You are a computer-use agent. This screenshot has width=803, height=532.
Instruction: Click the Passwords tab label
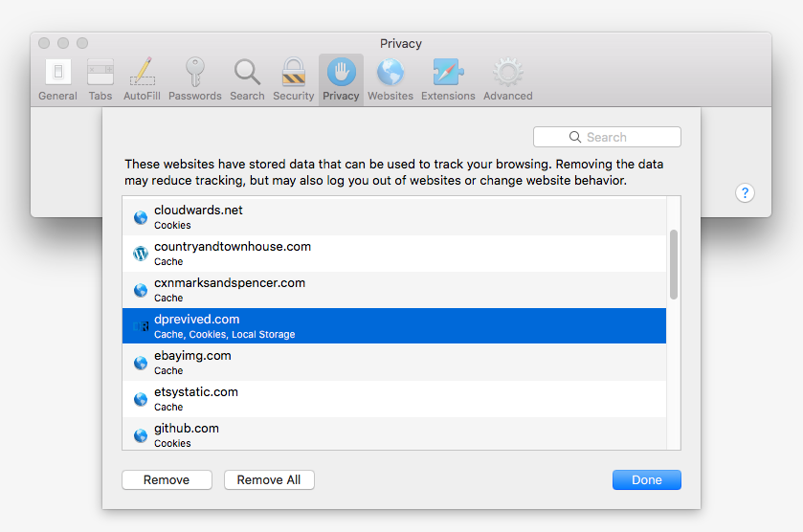click(195, 96)
